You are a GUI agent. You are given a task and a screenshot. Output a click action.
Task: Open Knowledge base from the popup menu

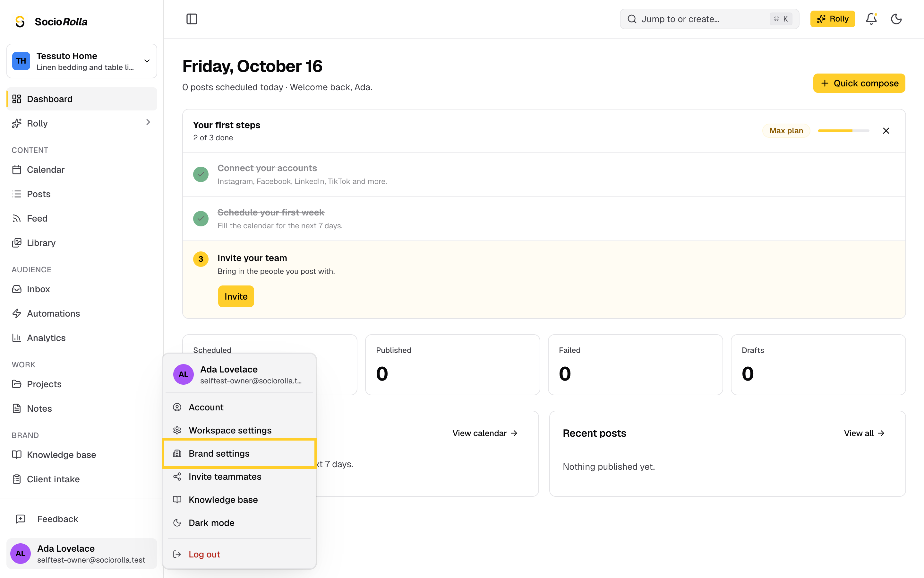[239, 500]
